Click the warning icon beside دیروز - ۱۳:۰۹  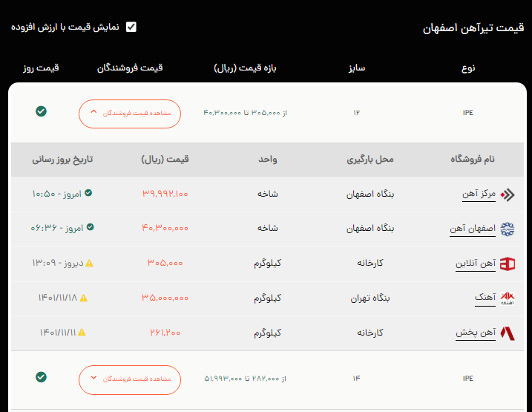coord(89,264)
